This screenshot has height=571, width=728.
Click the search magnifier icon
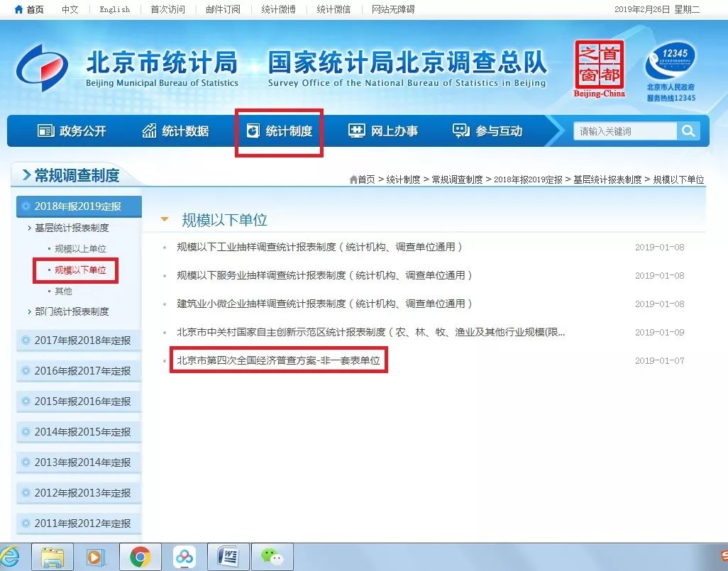688,131
